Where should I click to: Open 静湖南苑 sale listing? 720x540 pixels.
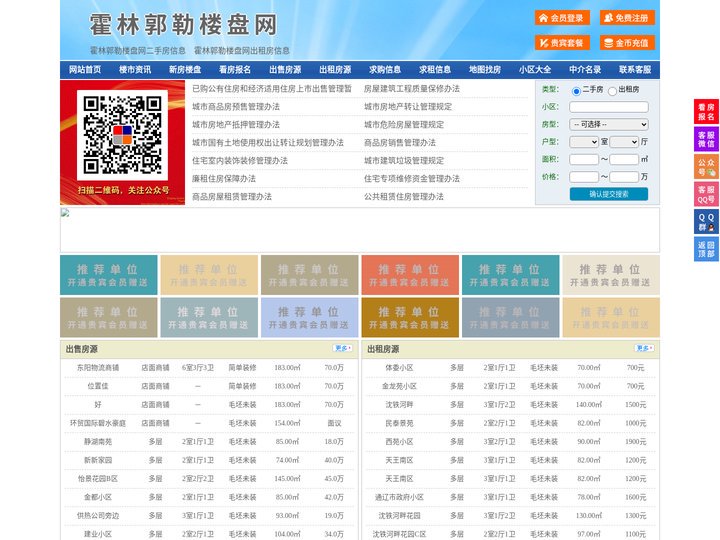coord(98,442)
